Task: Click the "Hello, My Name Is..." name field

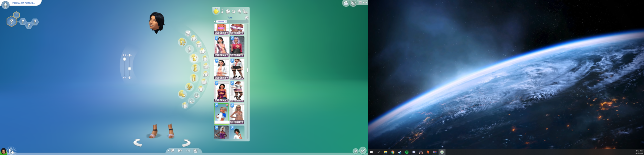Action: pos(23,3)
